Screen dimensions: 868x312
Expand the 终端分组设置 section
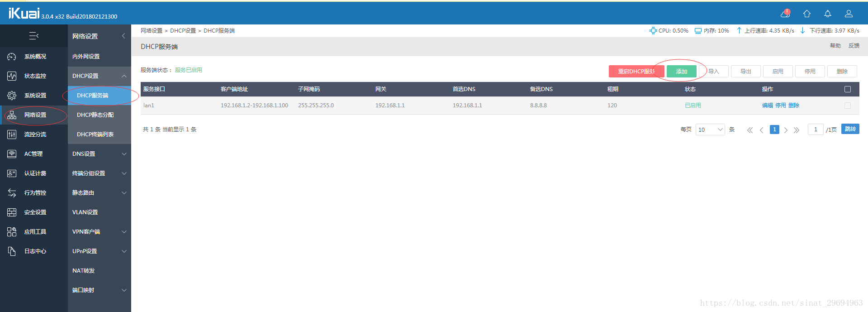click(x=124, y=173)
